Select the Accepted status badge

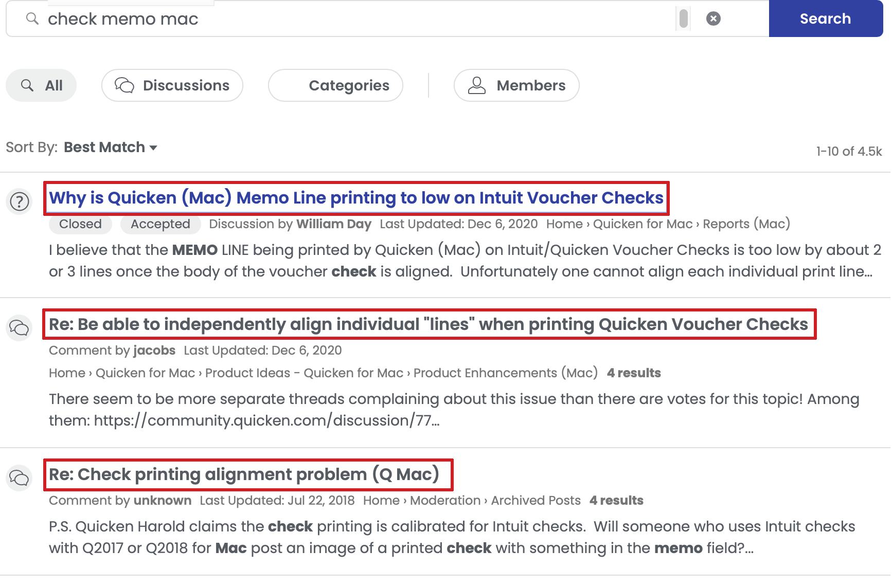tap(160, 224)
